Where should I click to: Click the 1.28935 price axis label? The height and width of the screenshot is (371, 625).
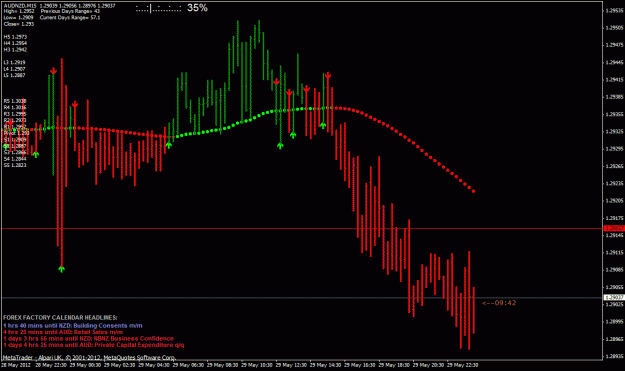[x=614, y=356]
